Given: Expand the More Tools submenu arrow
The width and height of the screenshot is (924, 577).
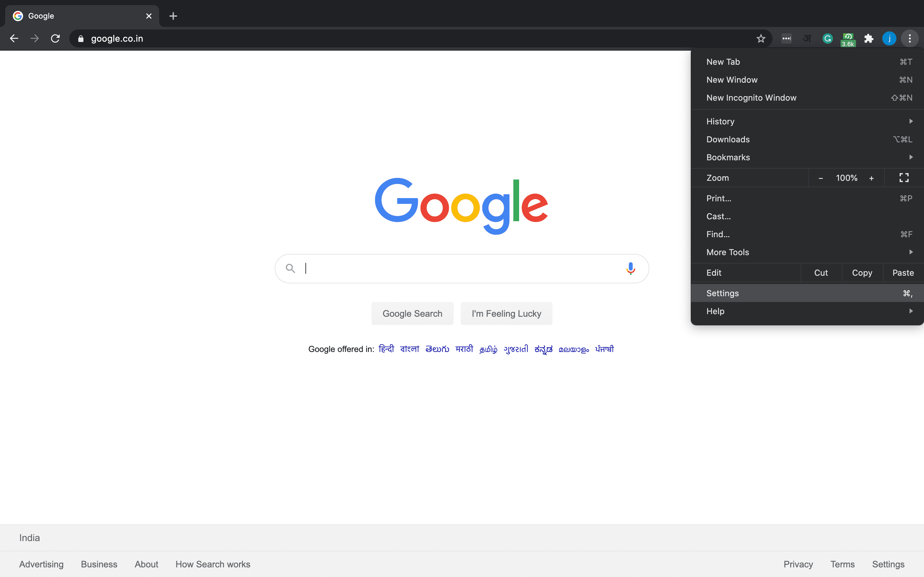Looking at the screenshot, I should [911, 251].
